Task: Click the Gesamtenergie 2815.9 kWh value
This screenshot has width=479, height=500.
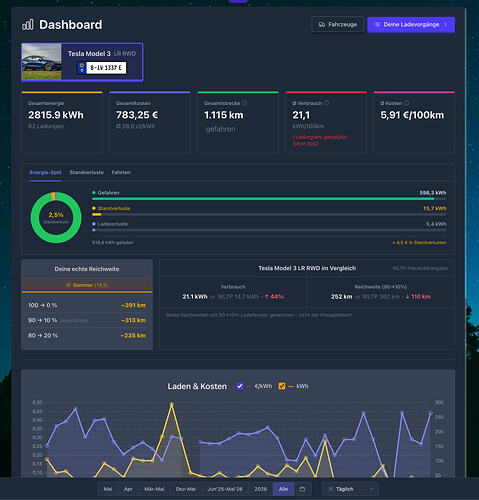Action: 56,115
